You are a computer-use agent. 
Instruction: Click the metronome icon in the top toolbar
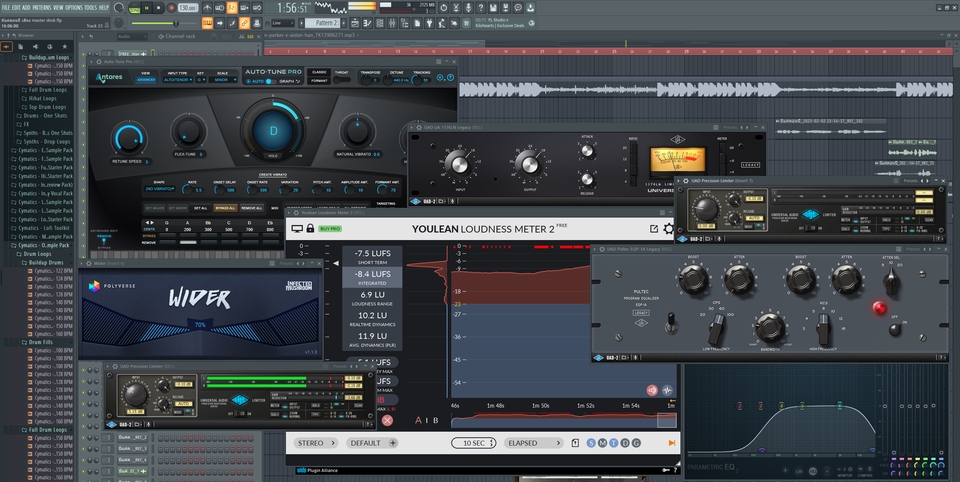pos(208,7)
